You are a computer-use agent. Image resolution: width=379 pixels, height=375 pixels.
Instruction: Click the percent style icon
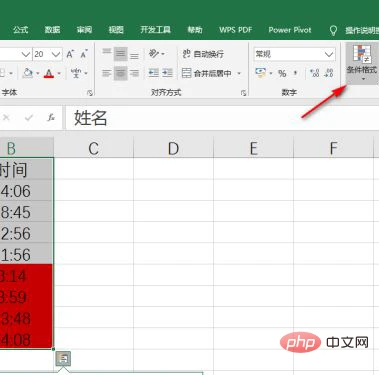[282, 73]
